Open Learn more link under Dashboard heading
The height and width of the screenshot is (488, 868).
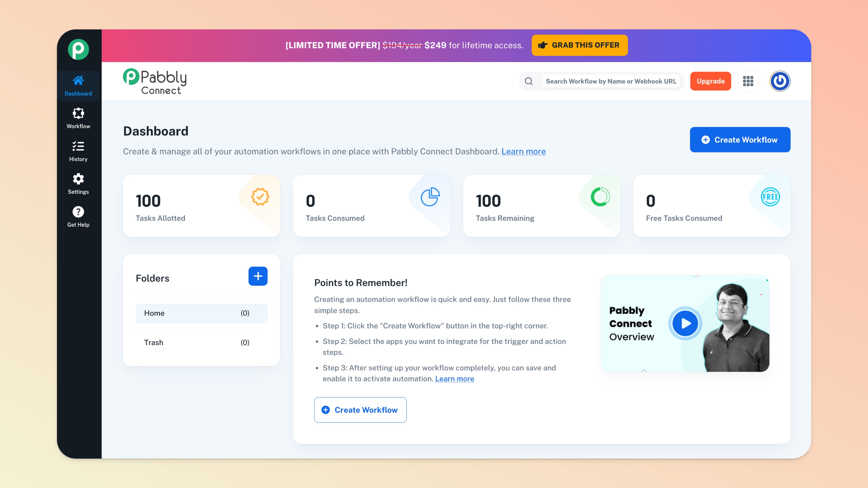pyautogui.click(x=523, y=152)
